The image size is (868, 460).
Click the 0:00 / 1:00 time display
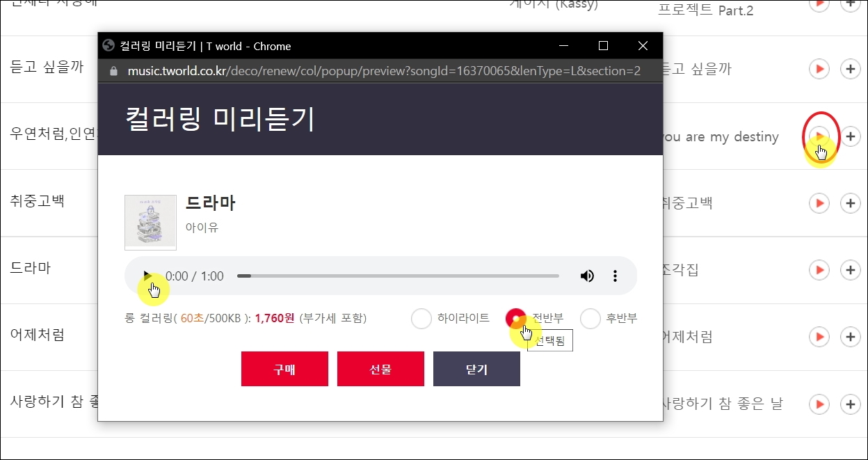195,276
